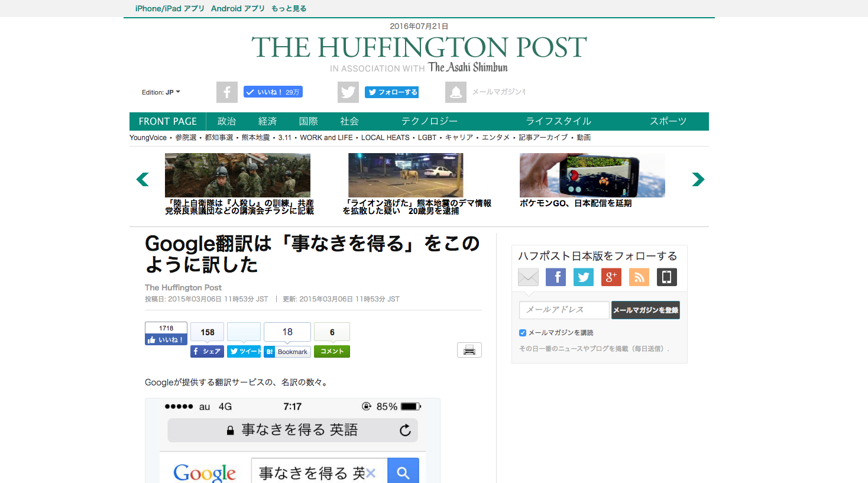Print the article using printer icon
868x483 pixels.
click(469, 350)
